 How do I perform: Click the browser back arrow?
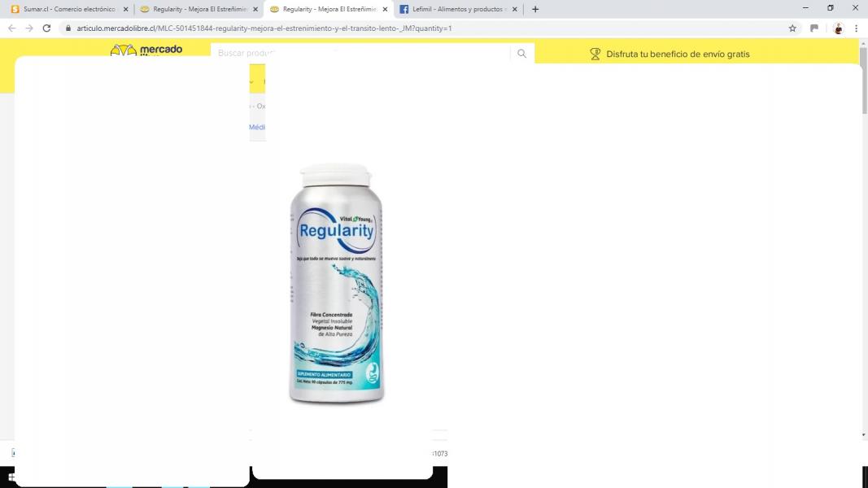12,28
